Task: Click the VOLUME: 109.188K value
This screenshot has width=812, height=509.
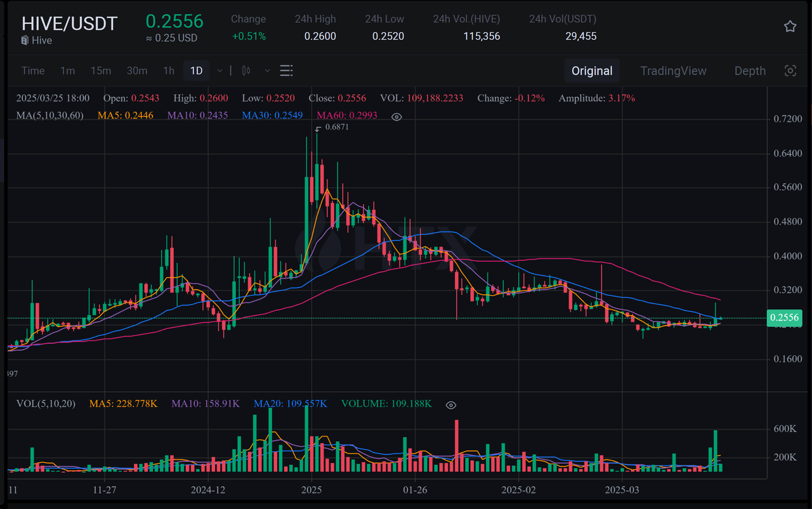Action: (x=386, y=404)
